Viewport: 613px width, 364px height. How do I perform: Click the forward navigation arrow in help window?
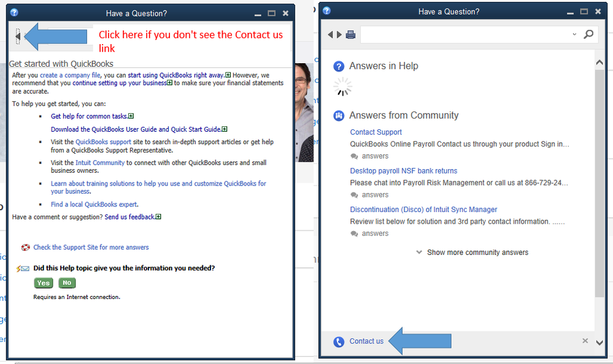tap(337, 35)
